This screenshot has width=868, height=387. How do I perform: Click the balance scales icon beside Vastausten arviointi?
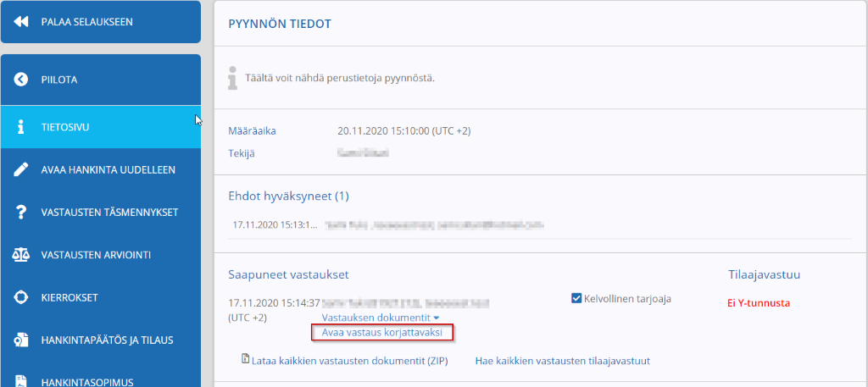(21, 255)
